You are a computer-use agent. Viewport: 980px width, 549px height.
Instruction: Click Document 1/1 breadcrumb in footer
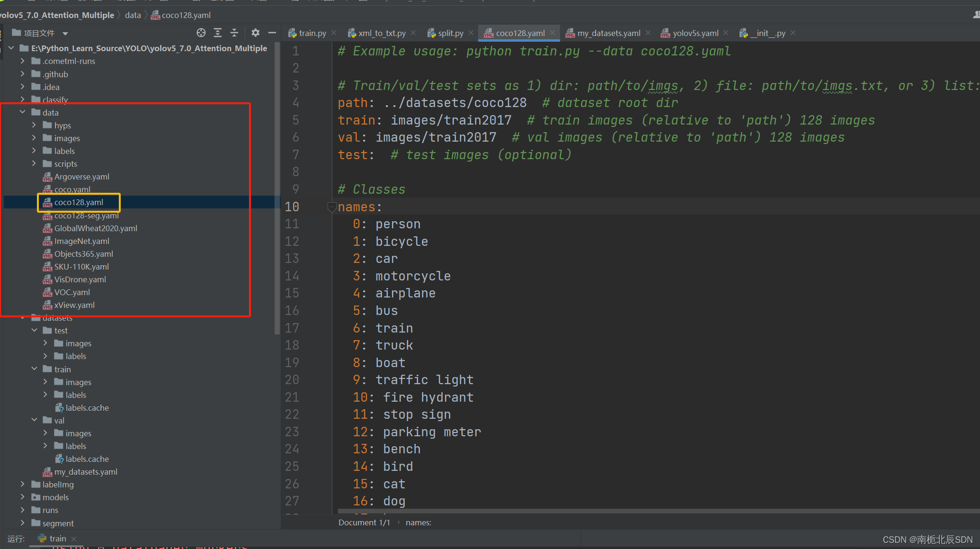click(364, 522)
